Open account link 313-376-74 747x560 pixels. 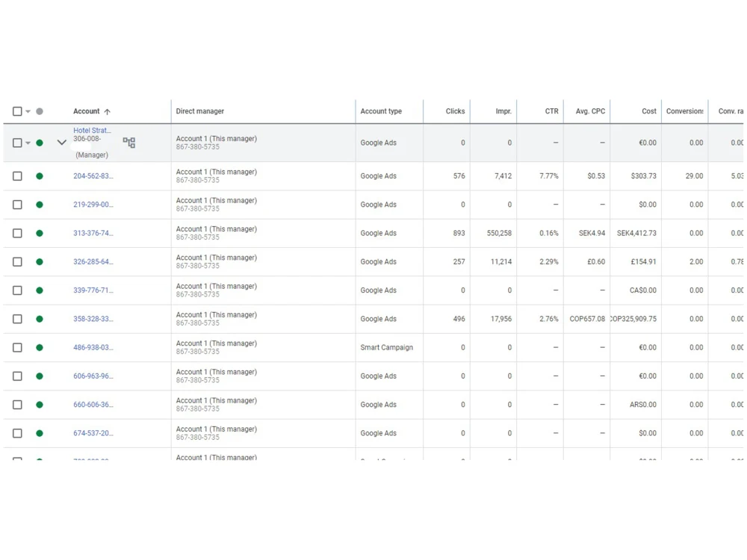pyautogui.click(x=93, y=233)
